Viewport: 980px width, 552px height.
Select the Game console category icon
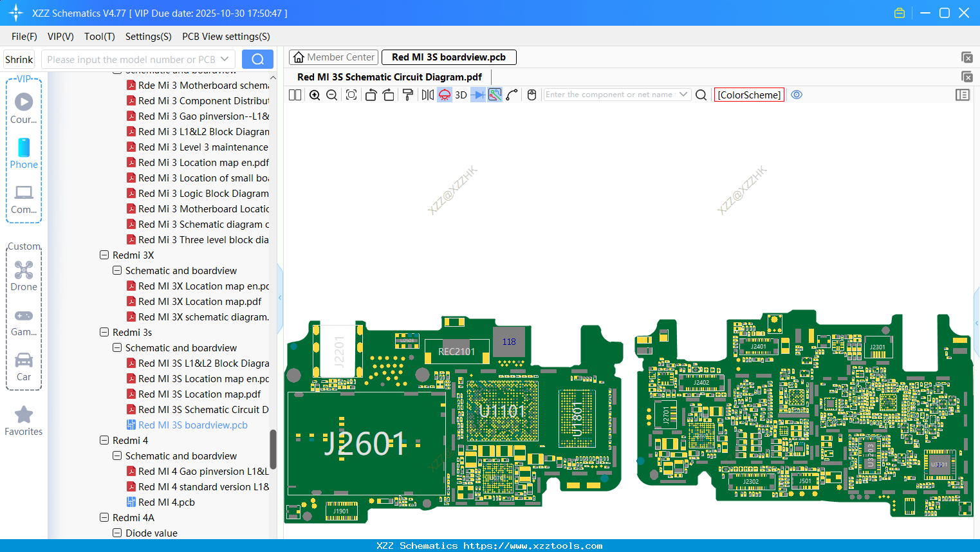pyautogui.click(x=24, y=322)
